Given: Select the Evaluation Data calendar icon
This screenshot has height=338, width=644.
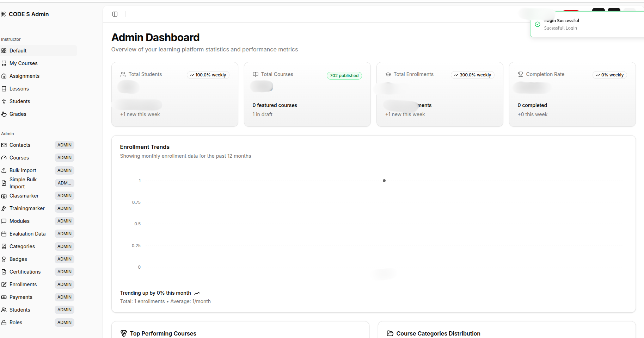Looking at the screenshot, I should pyautogui.click(x=4, y=233).
